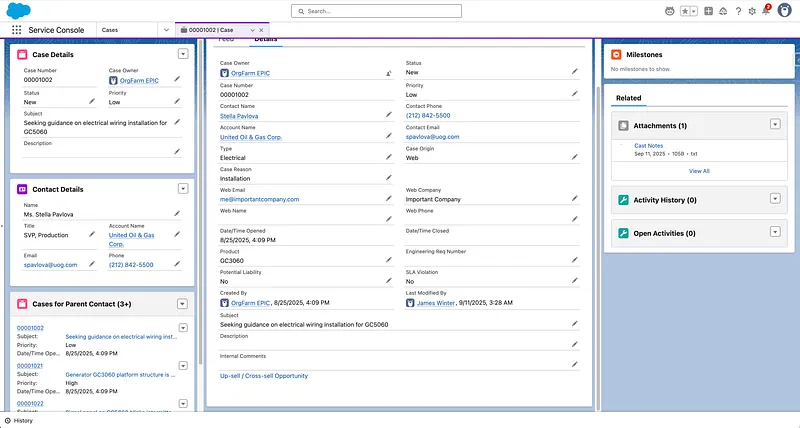Open the Astro guidance icon in header
Screen dimensions: 800x428
coord(670,11)
